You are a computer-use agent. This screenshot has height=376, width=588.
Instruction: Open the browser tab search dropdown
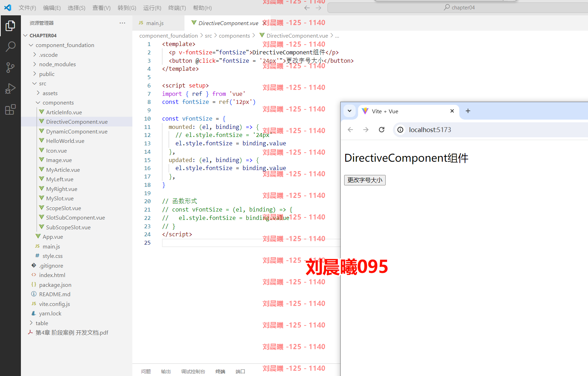tap(349, 111)
